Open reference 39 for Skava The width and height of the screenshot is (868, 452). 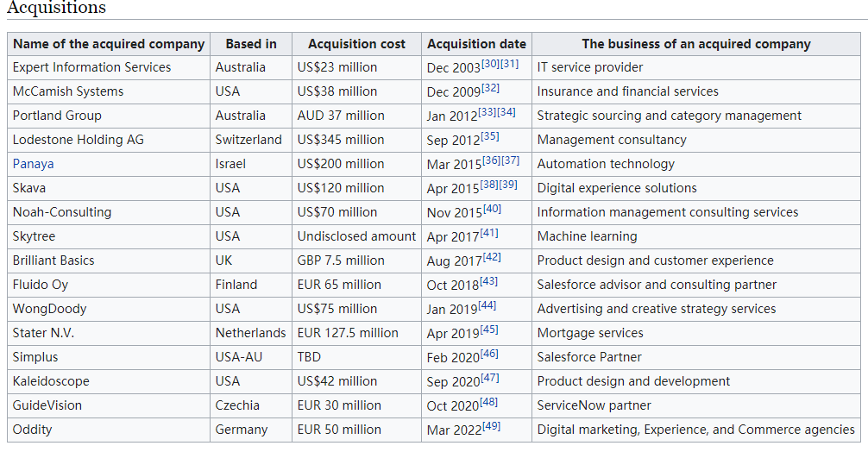(x=508, y=185)
